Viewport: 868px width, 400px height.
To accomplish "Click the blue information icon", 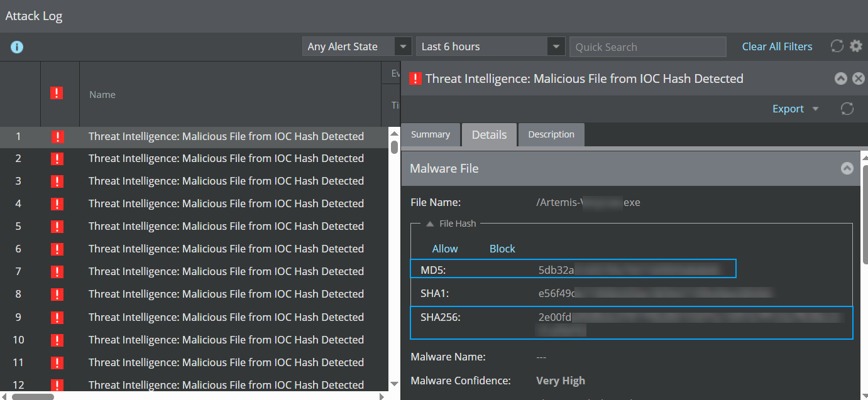I will pyautogui.click(x=17, y=46).
